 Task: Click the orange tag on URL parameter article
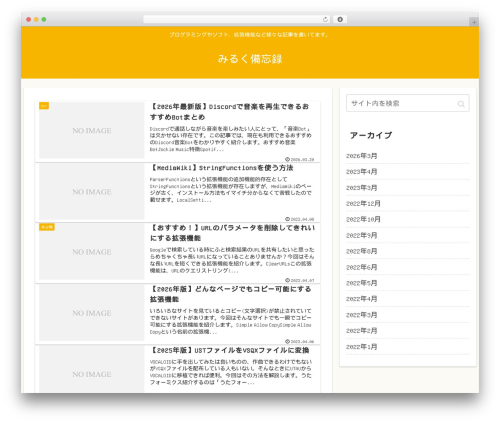[47, 227]
